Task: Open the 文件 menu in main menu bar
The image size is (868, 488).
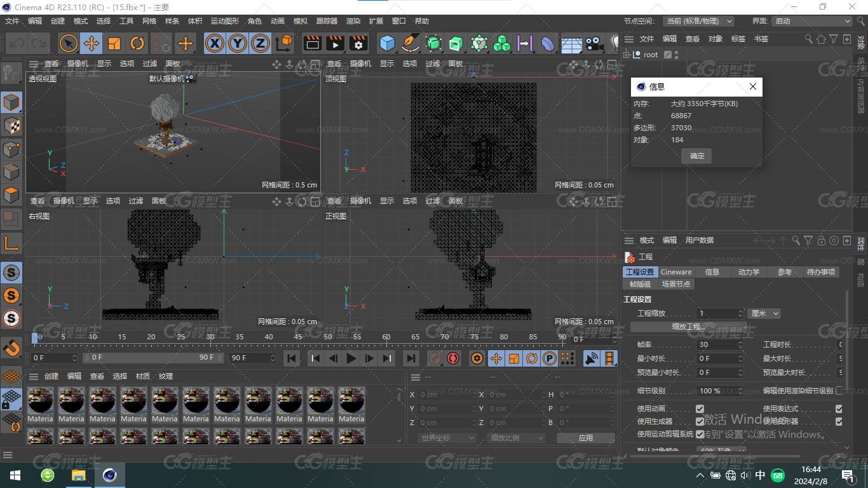Action: point(12,21)
